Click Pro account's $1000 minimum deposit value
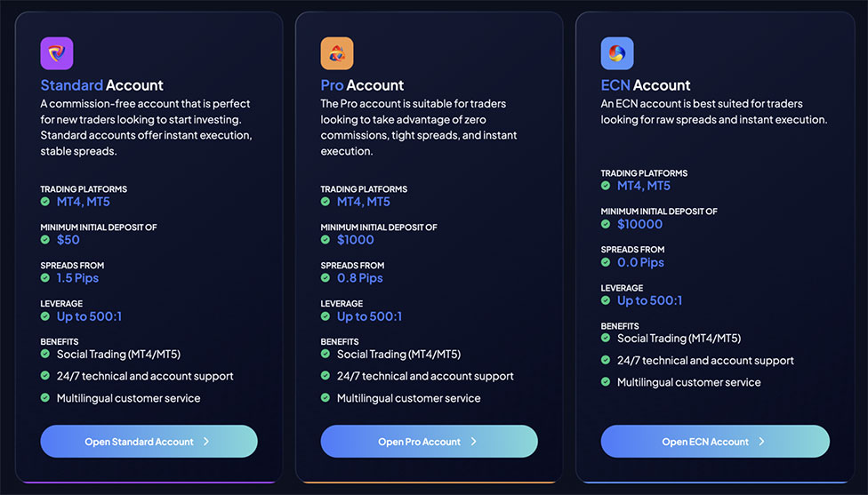The width and height of the screenshot is (868, 495). pyautogui.click(x=356, y=240)
